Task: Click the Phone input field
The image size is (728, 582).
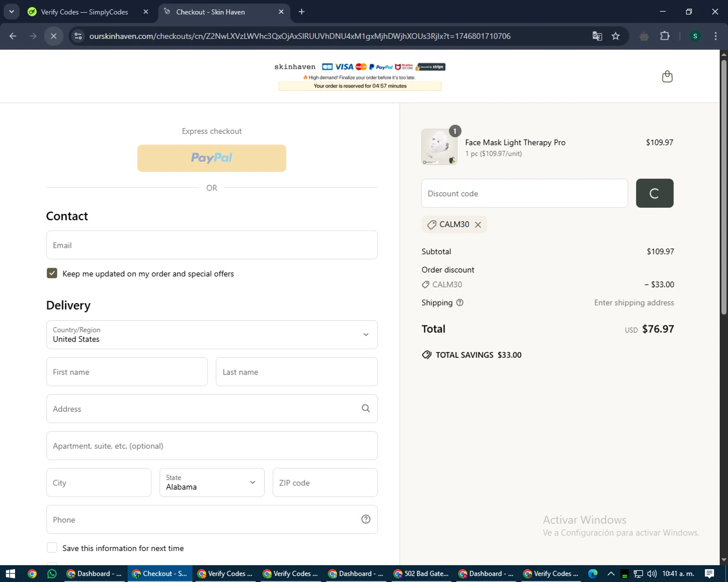Action: tap(212, 519)
